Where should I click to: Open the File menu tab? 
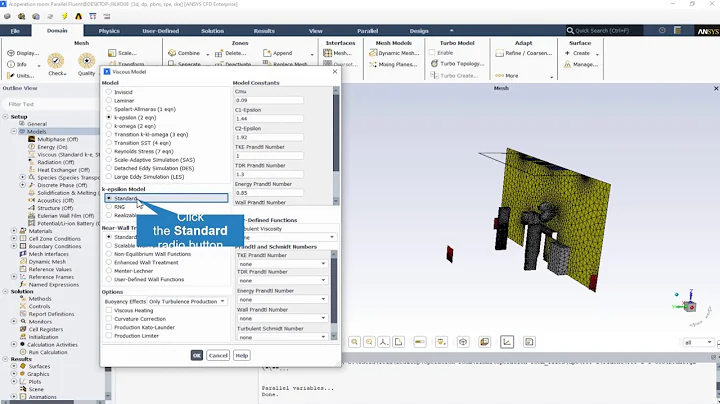pos(15,31)
